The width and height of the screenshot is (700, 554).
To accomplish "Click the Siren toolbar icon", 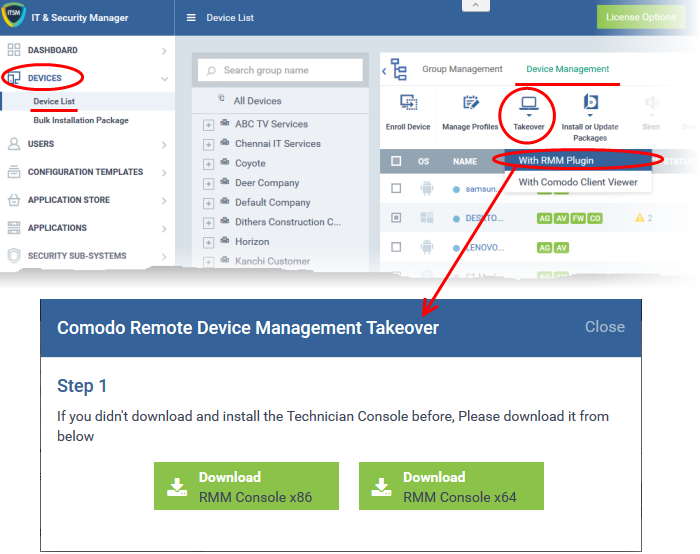I will (651, 103).
